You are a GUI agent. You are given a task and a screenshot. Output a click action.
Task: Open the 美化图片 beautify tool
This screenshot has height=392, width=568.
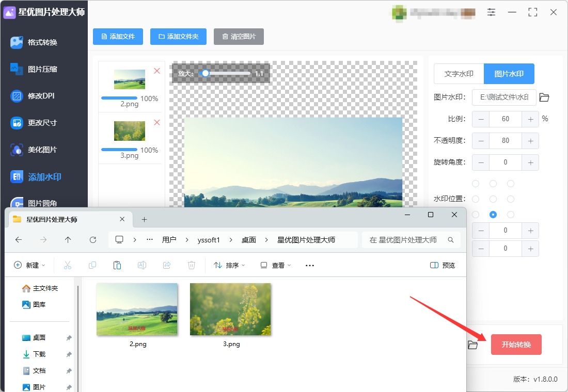click(35, 150)
